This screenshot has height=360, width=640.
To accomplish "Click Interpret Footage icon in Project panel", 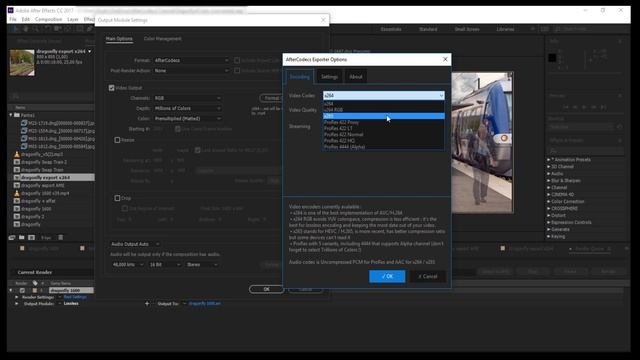I will pyautogui.click(x=12, y=237).
